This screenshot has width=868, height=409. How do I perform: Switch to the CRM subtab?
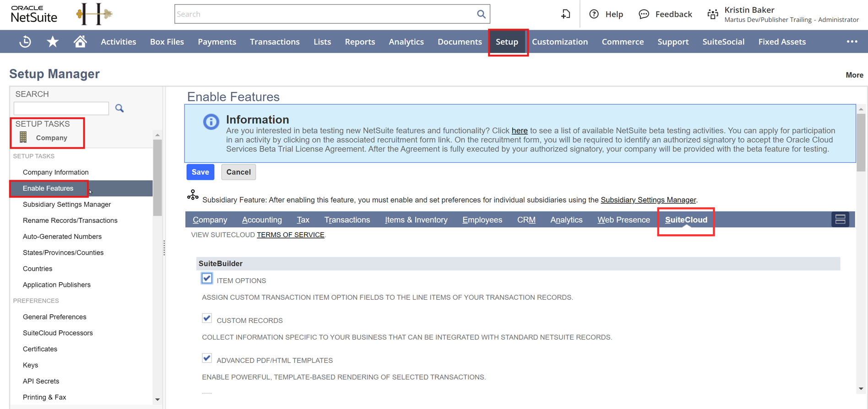pyautogui.click(x=526, y=220)
